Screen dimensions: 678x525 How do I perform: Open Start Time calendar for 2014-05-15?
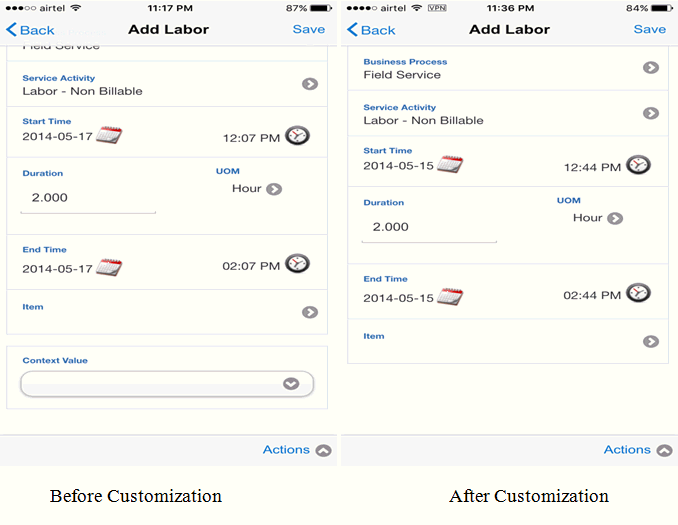tap(450, 165)
